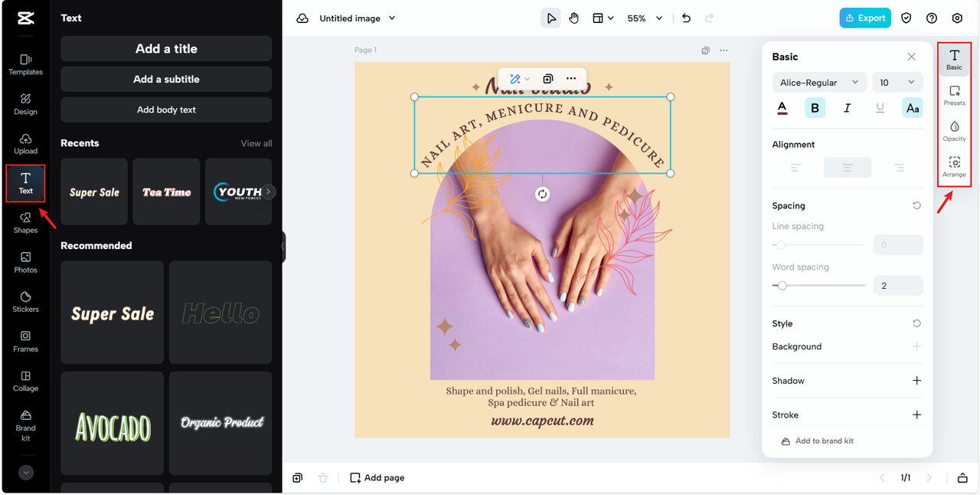980x495 pixels.
Task: Reset the Style settings
Action: [916, 324]
